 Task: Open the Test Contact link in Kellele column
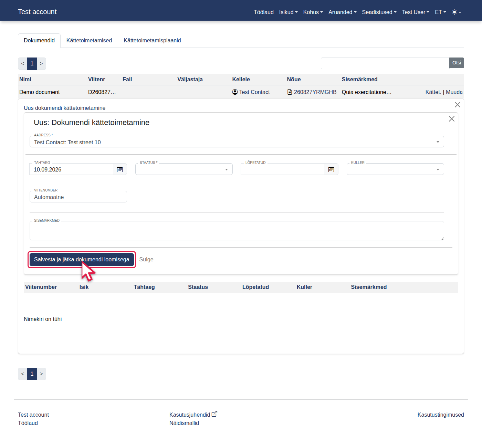pos(254,92)
